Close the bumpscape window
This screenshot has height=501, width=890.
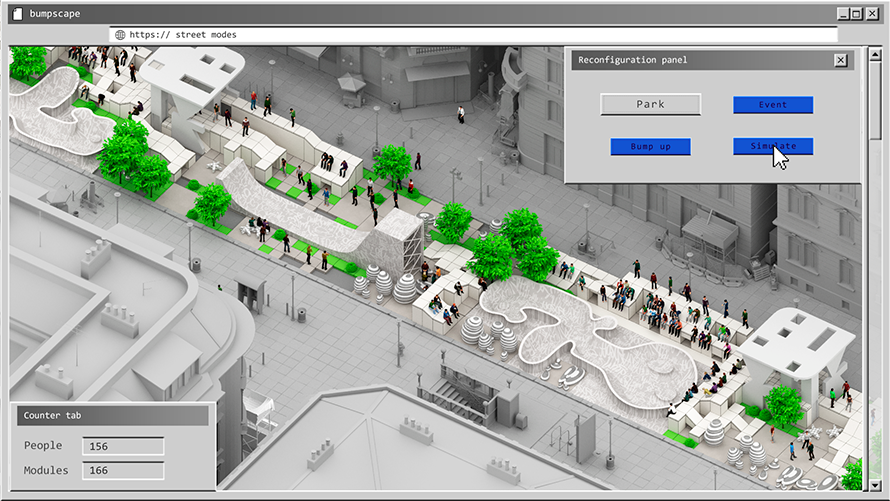[x=872, y=14]
